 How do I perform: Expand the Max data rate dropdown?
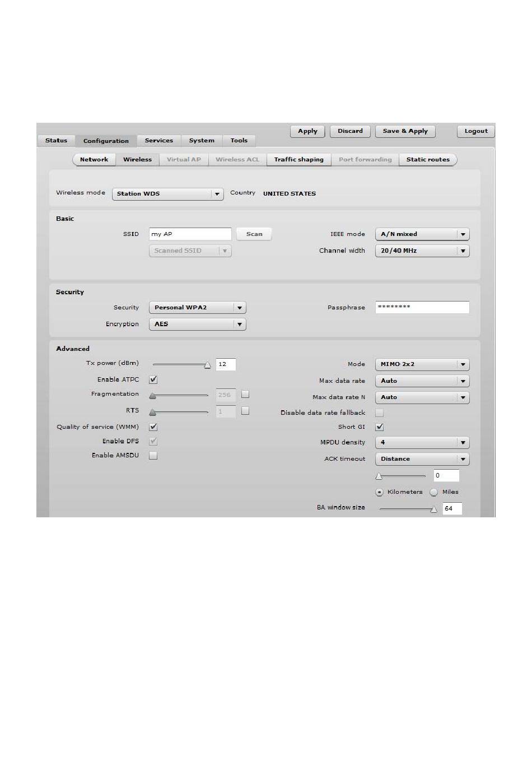(x=422, y=381)
